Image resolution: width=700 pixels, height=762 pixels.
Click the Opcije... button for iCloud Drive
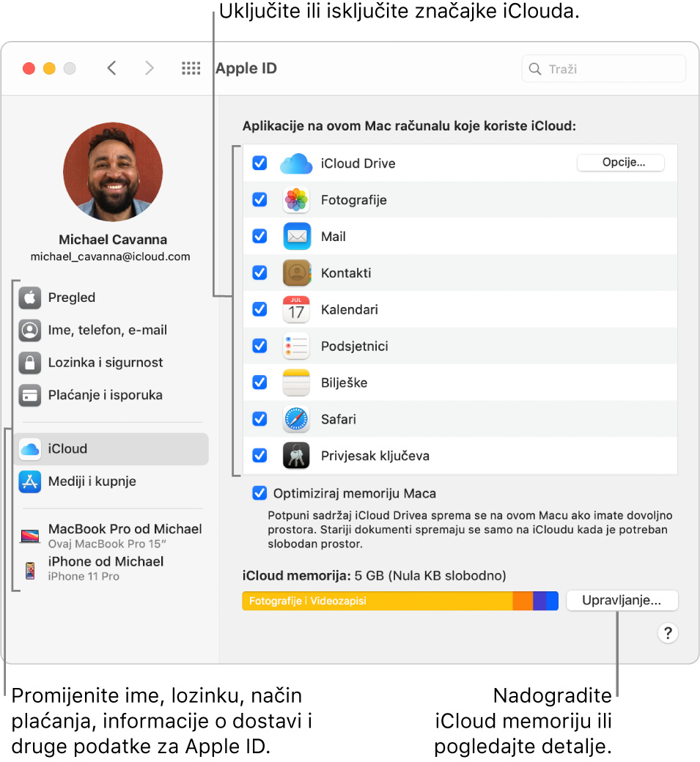[x=621, y=163]
